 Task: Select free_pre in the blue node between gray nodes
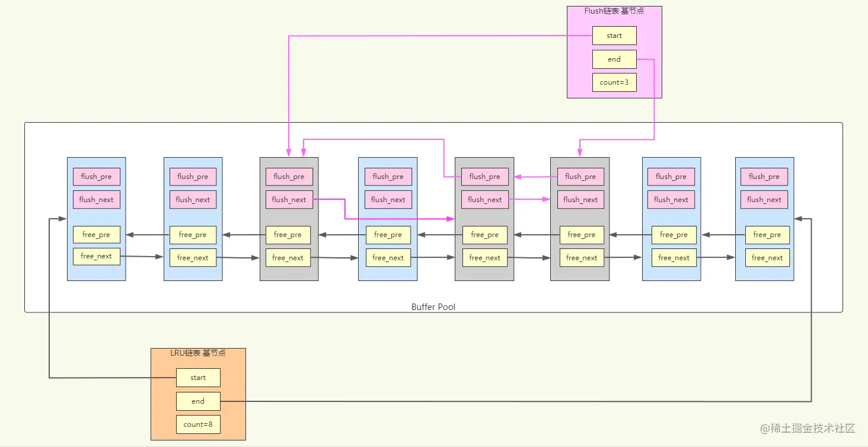388,235
